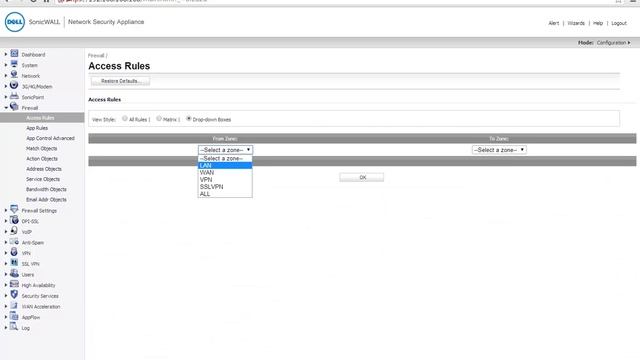
Task: Open the Network sidebar icon
Action: (14, 75)
